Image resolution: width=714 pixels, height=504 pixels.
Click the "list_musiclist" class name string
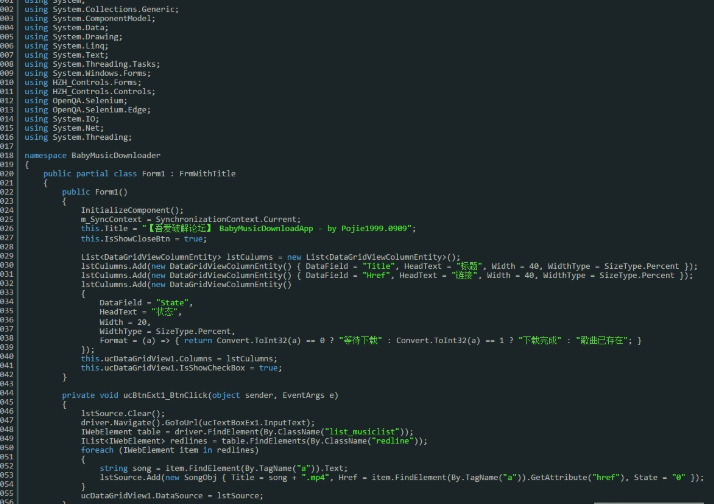pyautogui.click(x=364, y=432)
